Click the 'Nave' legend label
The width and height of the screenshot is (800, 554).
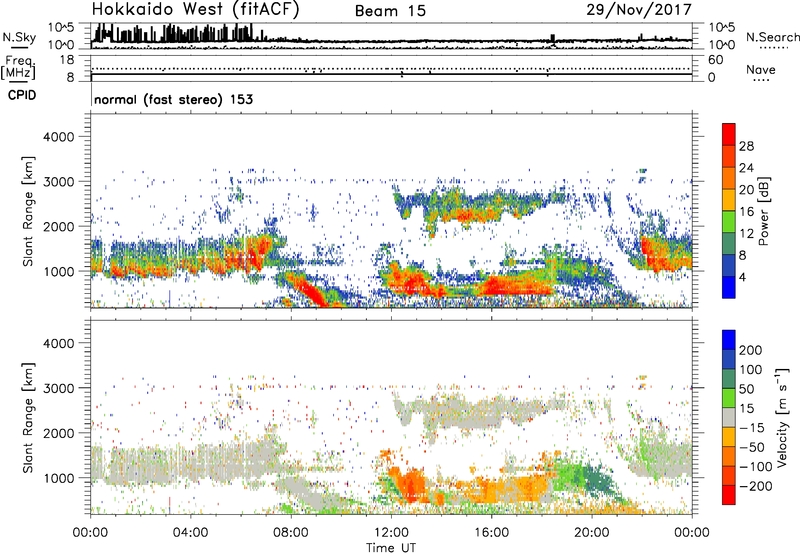pyautogui.click(x=761, y=70)
